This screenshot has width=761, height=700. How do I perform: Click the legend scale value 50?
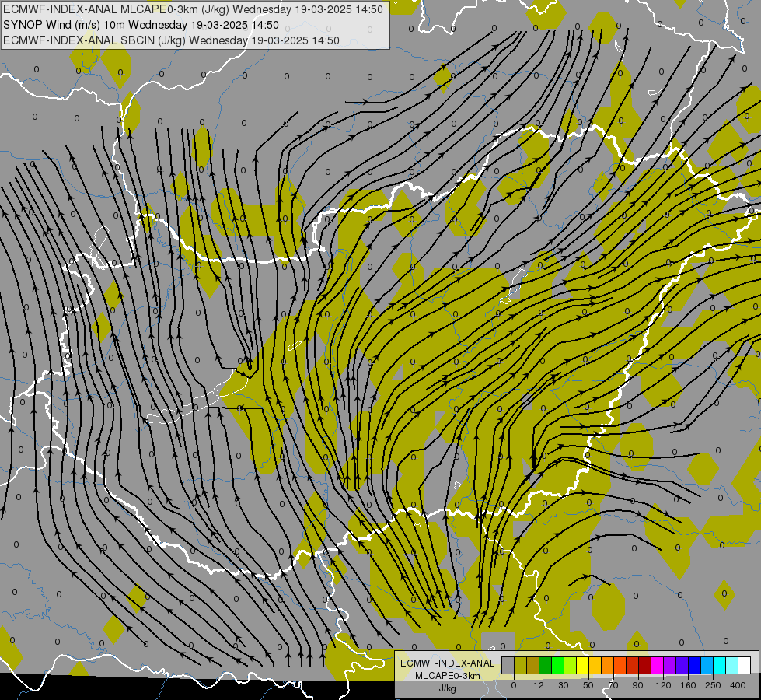(588, 685)
